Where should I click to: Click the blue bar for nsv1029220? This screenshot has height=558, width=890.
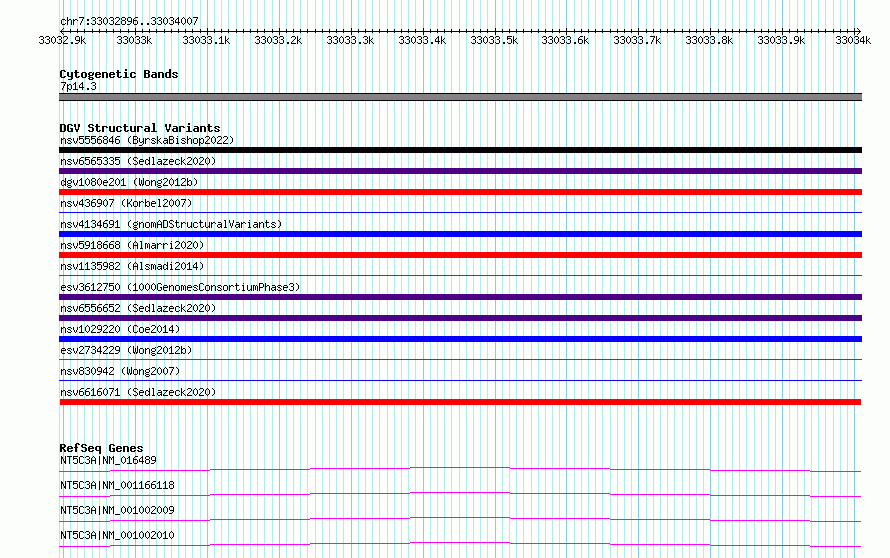point(460,339)
